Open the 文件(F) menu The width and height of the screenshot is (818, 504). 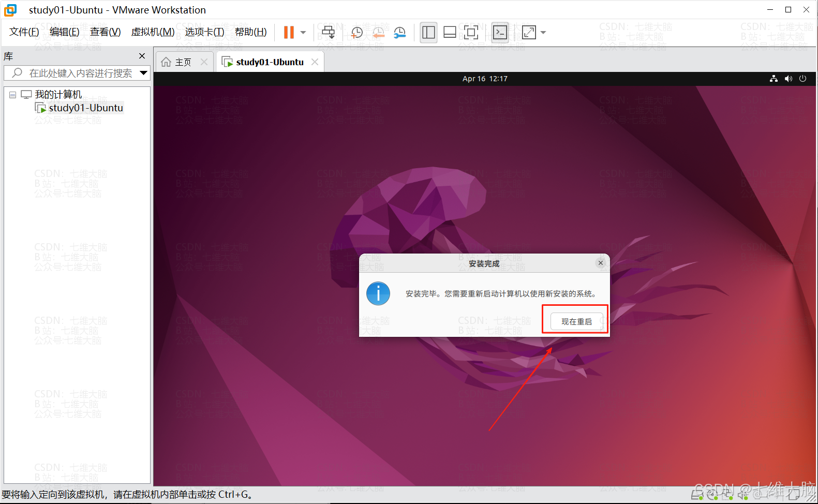click(x=24, y=32)
